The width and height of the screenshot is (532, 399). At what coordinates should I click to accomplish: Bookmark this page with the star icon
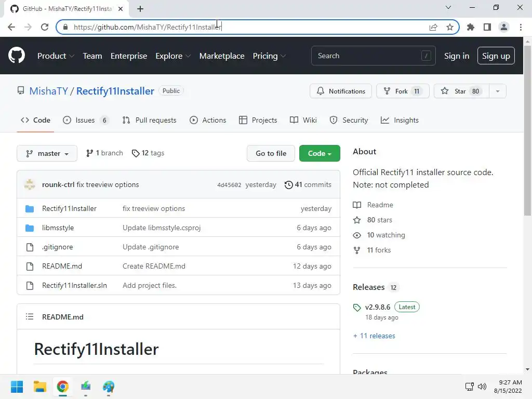tap(449, 27)
